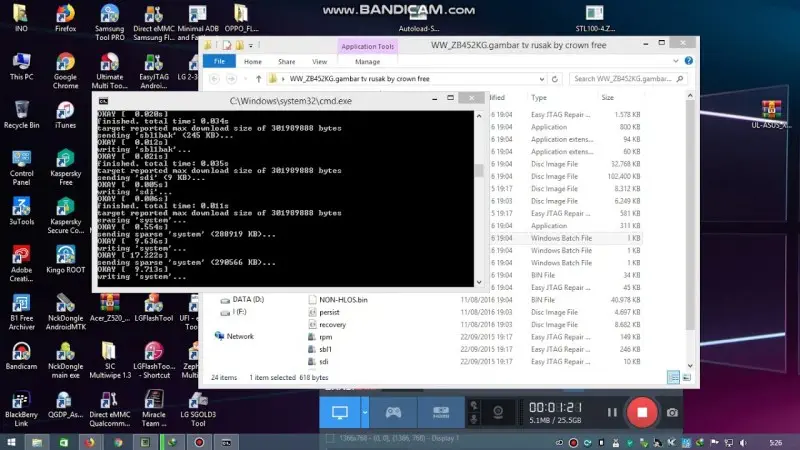
Task: Open Explorer help question mark icon
Action: pyautogui.click(x=689, y=61)
